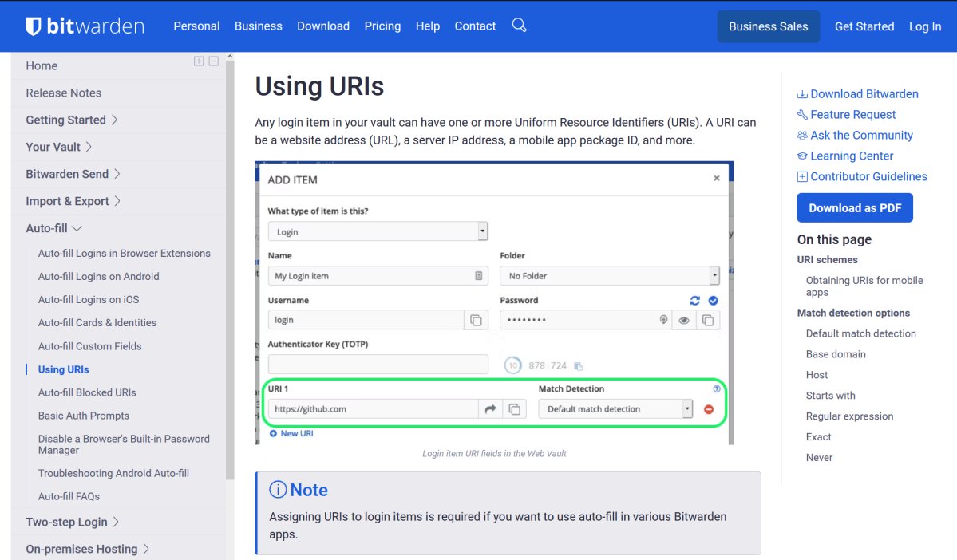Click the password field key icon
Viewport: 957px width, 560px height.
(663, 320)
